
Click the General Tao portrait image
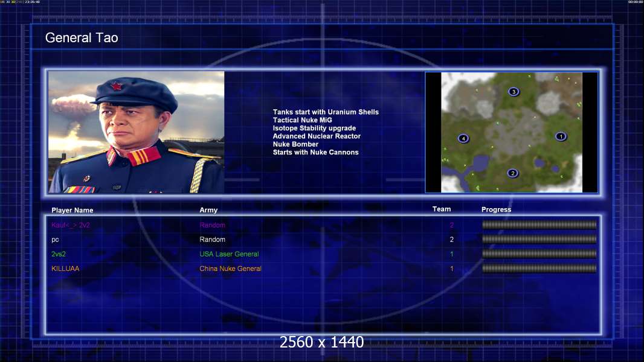(x=137, y=132)
